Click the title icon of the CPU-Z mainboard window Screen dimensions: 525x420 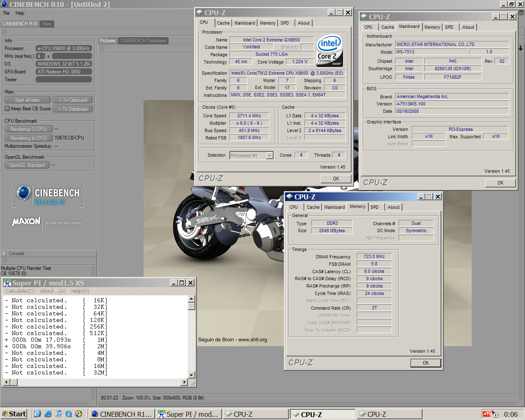click(364, 16)
